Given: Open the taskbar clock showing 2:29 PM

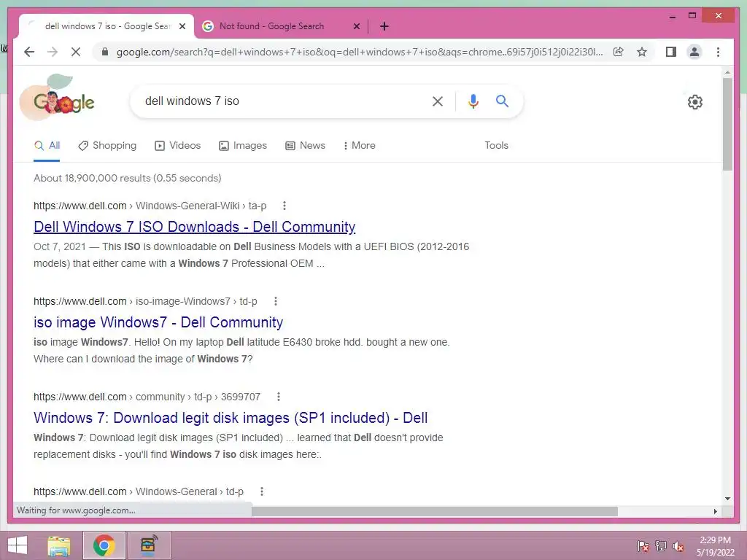Looking at the screenshot, I should pyautogui.click(x=715, y=546).
